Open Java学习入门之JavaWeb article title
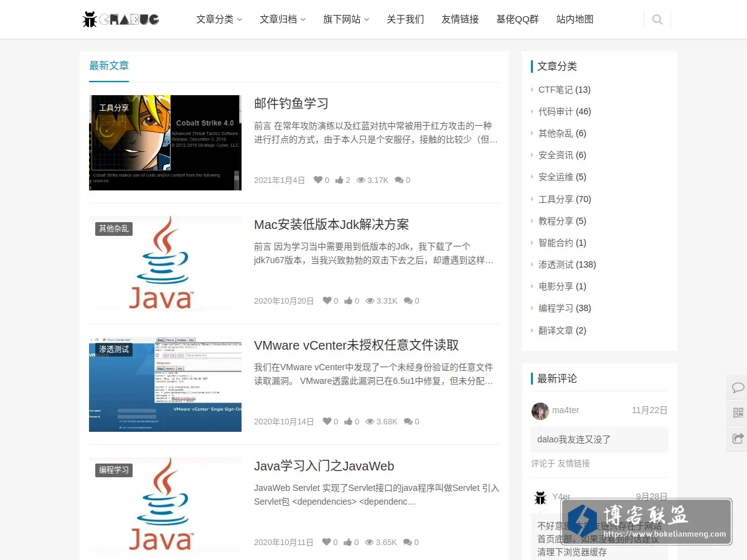This screenshot has height=560, width=747. (324, 466)
